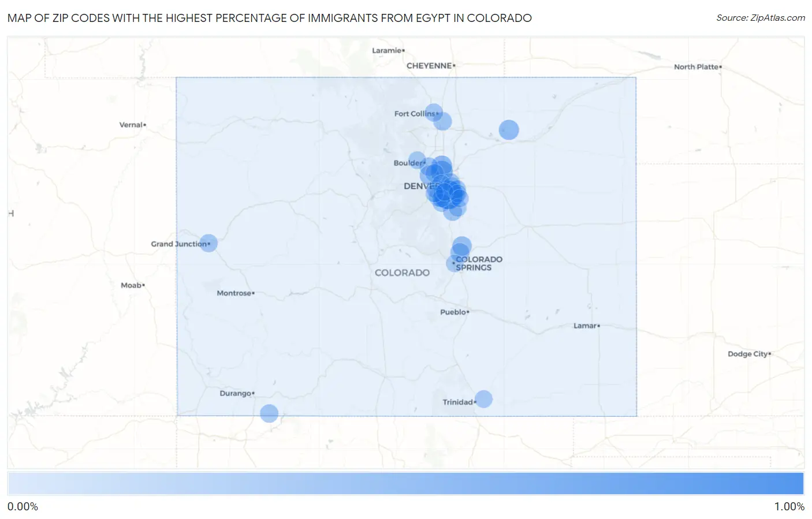
Task: Select the bubble marker south of Durango
Action: (269, 413)
